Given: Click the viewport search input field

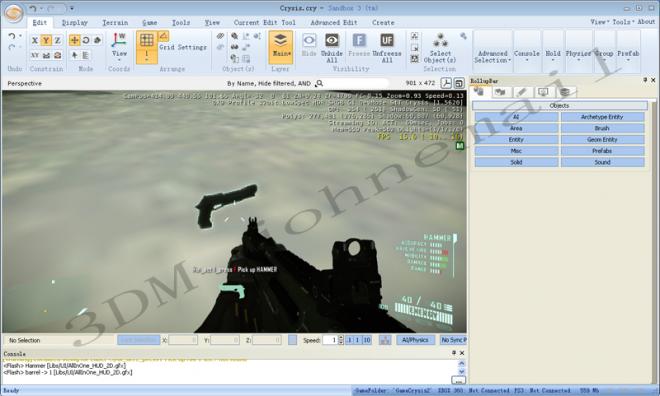Looking at the screenshot, I should point(357,83).
